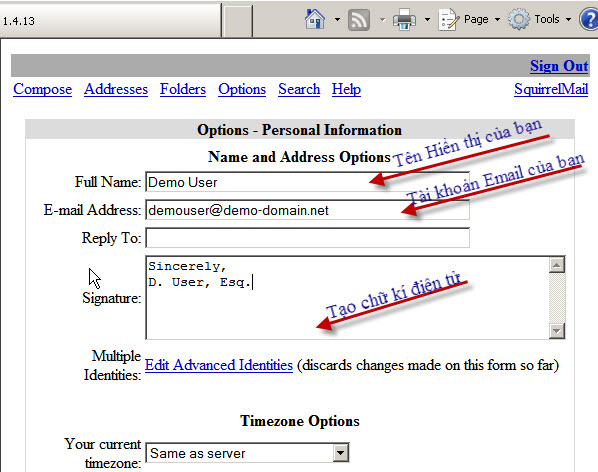Screen dimensions: 598x472
Task: Click the RSS feeds icon
Action: tap(358, 19)
